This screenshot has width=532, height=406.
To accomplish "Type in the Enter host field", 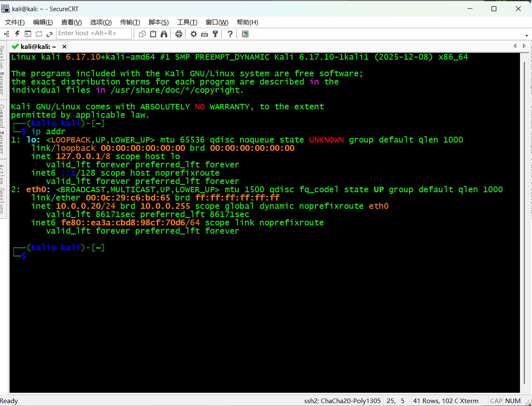I will [93, 33].
